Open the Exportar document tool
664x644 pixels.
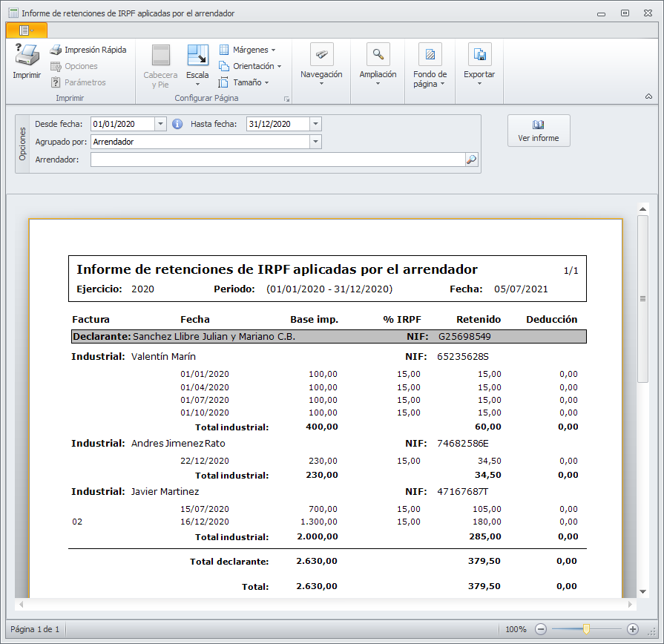coord(479,55)
